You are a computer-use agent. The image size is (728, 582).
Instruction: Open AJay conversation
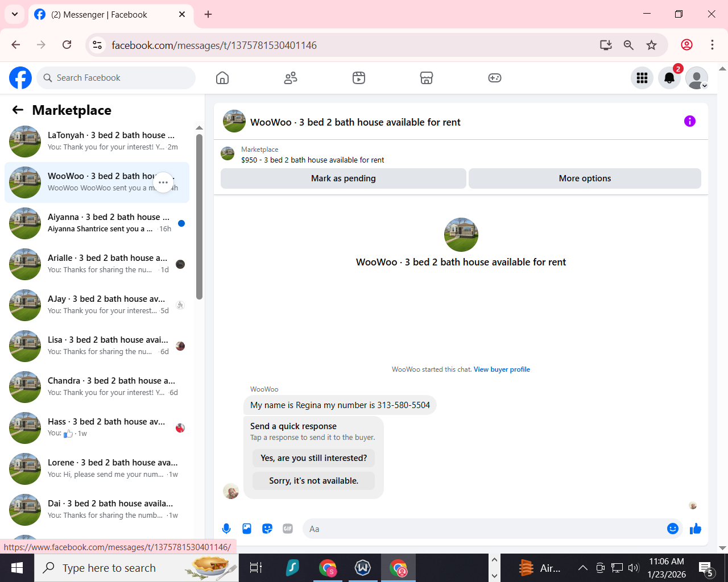(97, 305)
